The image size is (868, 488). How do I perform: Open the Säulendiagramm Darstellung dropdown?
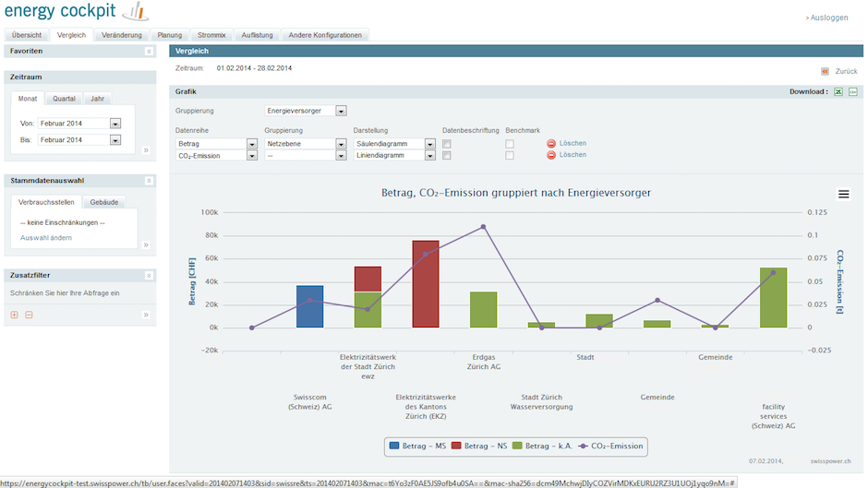pos(430,144)
